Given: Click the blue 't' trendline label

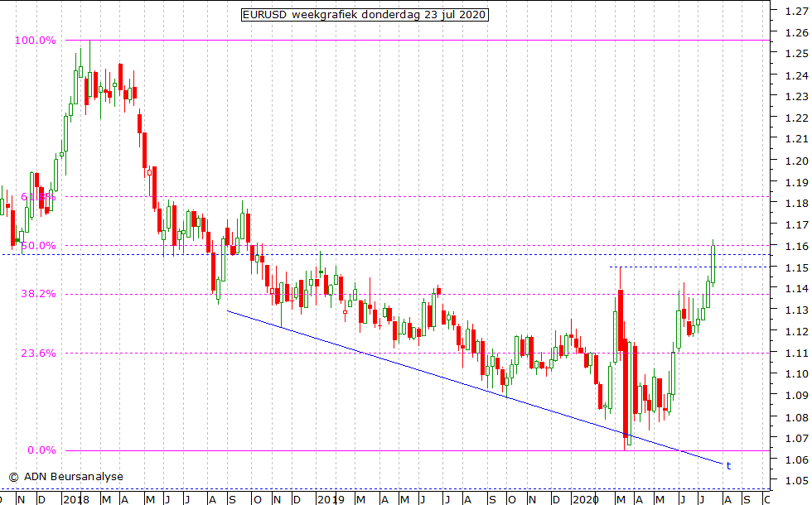Looking at the screenshot, I should [728, 465].
